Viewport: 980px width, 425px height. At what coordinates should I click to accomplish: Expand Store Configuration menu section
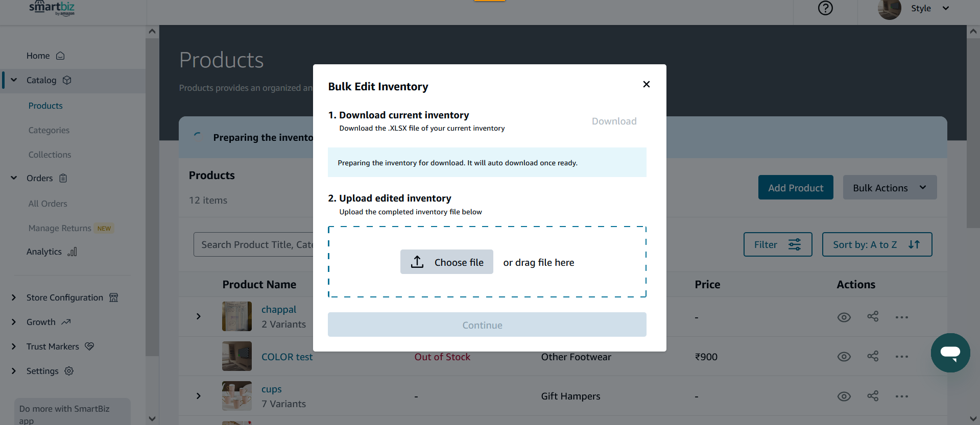(14, 297)
